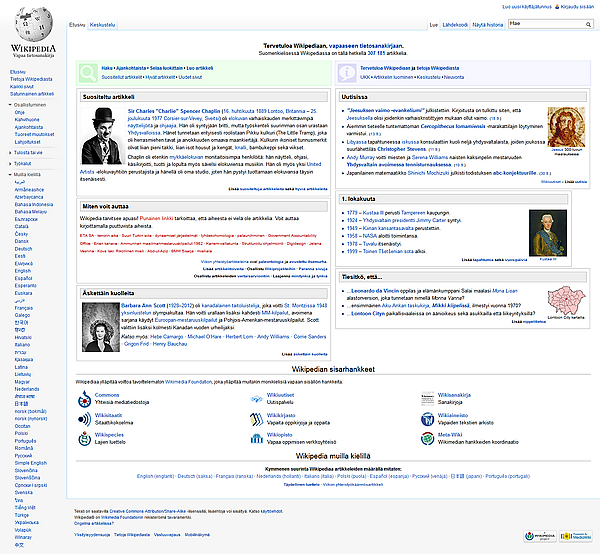Screen dimensions: 600x554
Task: Click the 'Tiesitkö, että...' section heading
Action: 362,277
